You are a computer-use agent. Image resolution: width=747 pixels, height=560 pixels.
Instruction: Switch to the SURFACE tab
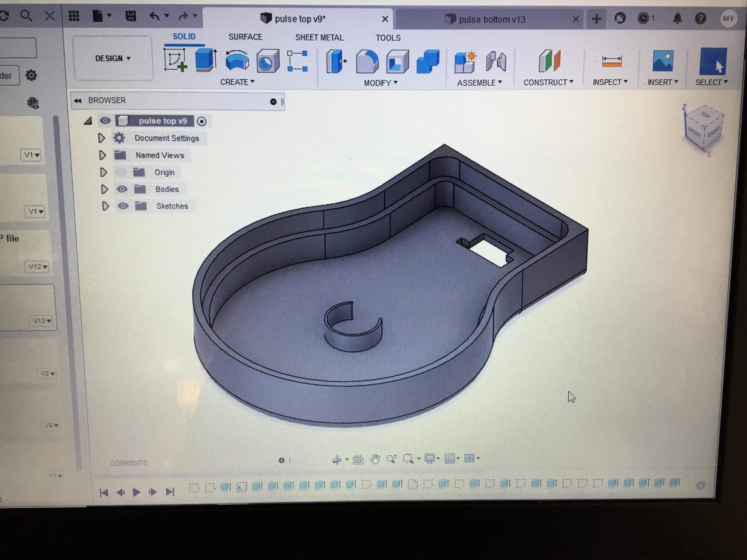(245, 37)
